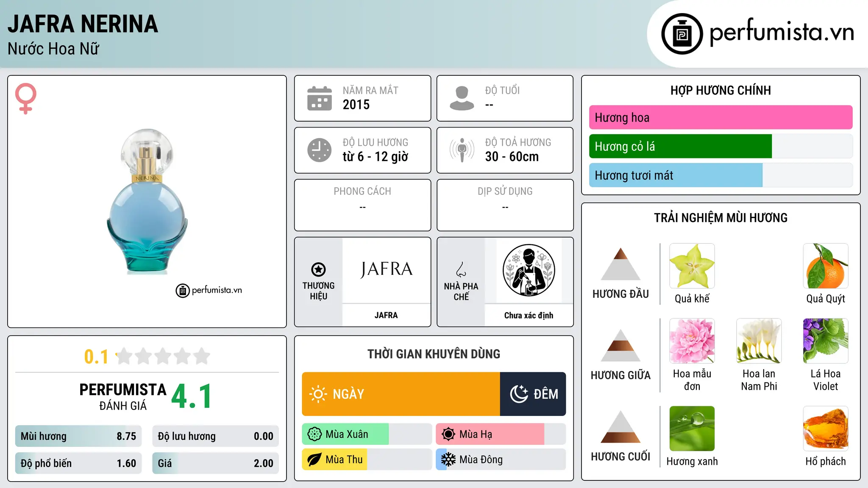
Task: Click the perfumista.vn bottle logo icon
Action: point(682,34)
